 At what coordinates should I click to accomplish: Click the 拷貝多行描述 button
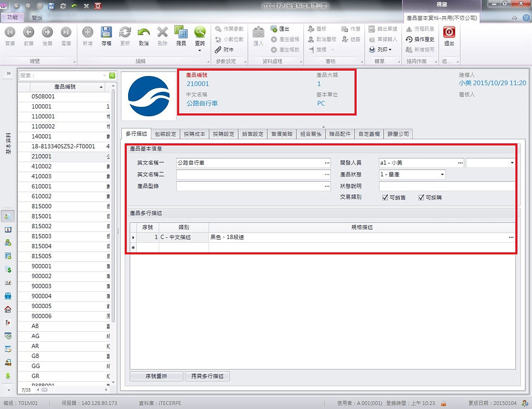207,376
